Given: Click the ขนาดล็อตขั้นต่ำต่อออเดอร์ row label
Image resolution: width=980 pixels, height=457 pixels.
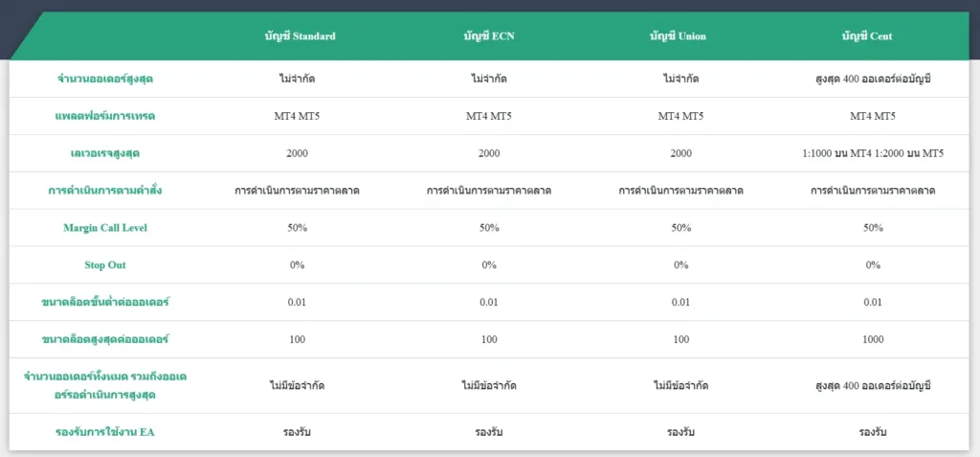Looking at the screenshot, I should coord(105,303).
